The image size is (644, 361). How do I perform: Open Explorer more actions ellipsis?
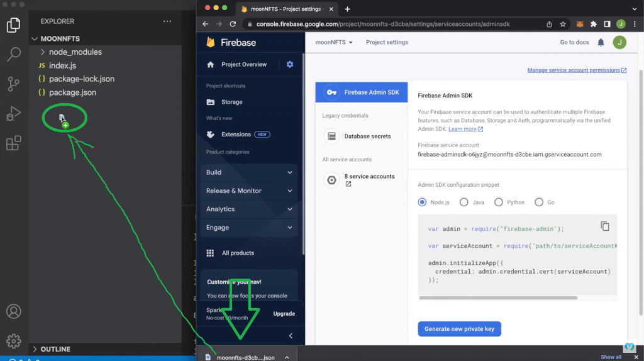coord(167,21)
